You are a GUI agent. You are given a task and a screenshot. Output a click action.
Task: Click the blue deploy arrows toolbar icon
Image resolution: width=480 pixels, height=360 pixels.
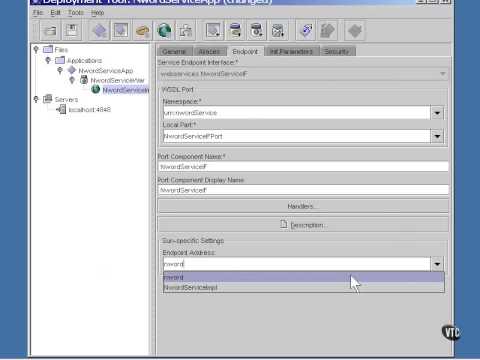pyautogui.click(x=306, y=31)
